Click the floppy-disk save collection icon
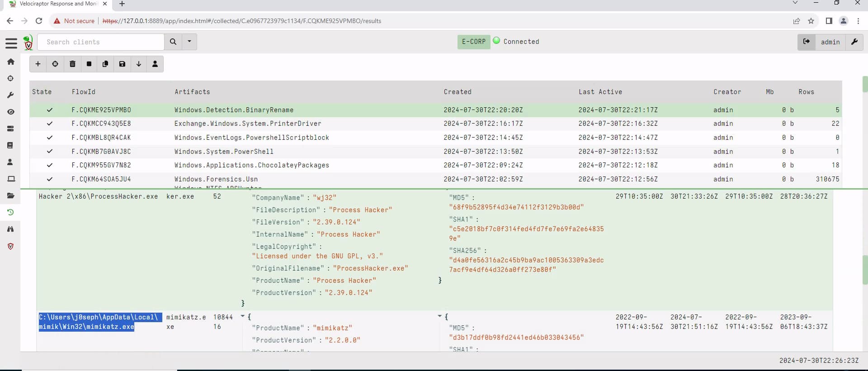 click(x=122, y=64)
